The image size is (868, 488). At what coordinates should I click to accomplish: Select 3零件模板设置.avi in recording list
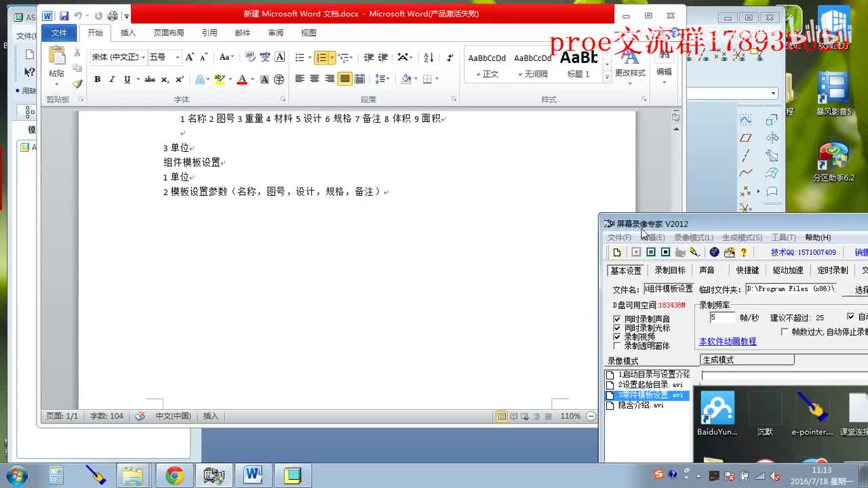(x=648, y=395)
